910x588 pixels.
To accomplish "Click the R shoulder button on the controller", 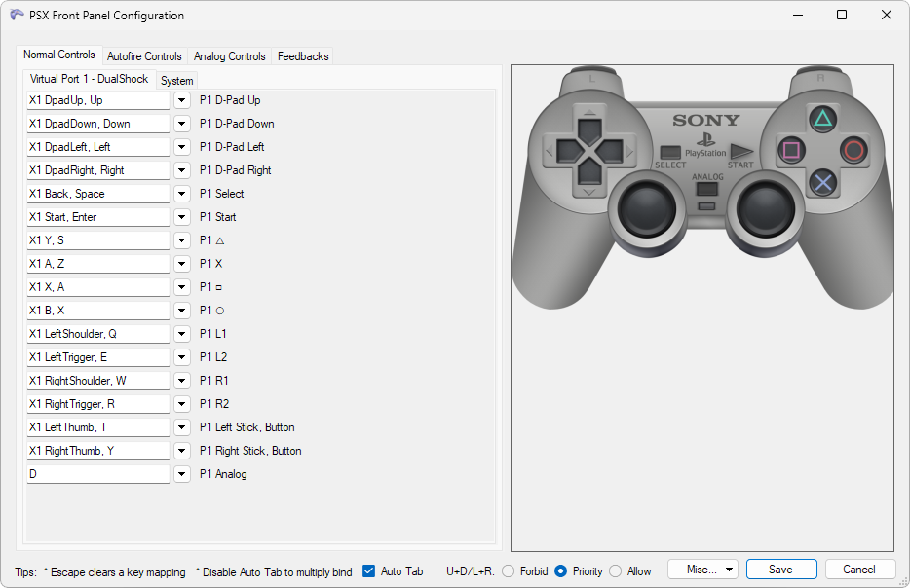I will pos(820,78).
